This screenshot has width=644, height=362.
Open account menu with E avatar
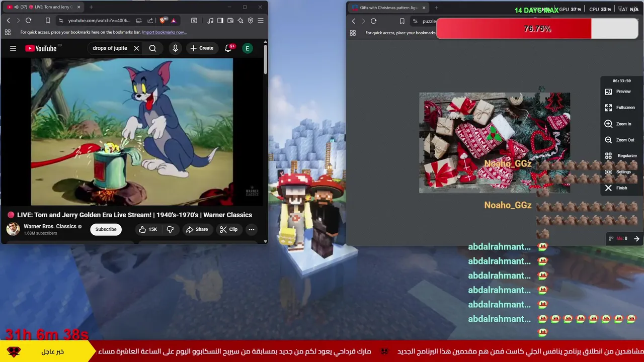coord(247,48)
